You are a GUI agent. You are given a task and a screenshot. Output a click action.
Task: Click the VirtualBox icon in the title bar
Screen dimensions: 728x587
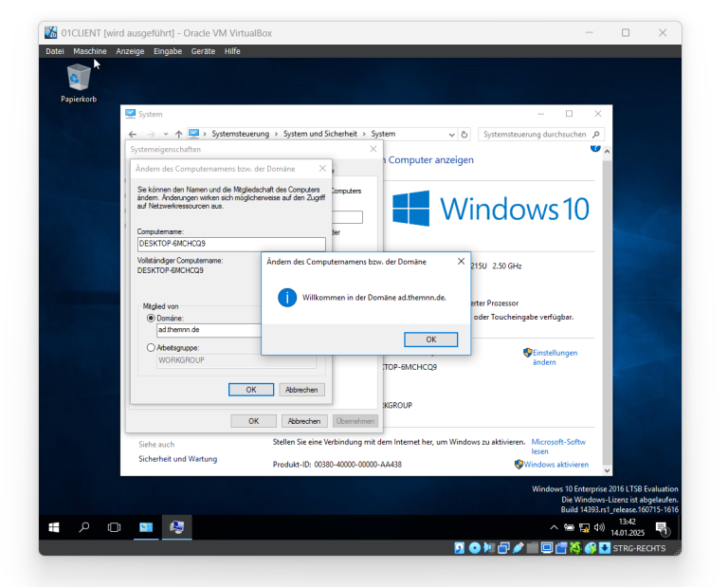[x=50, y=32]
